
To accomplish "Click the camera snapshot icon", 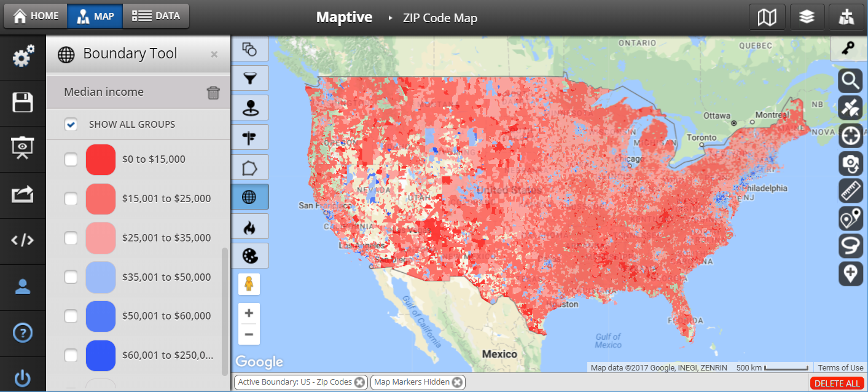I will click(851, 163).
